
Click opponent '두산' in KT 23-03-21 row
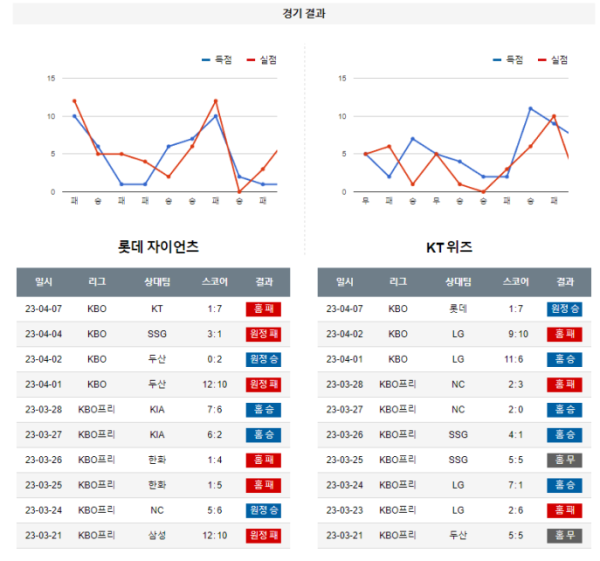(x=458, y=535)
